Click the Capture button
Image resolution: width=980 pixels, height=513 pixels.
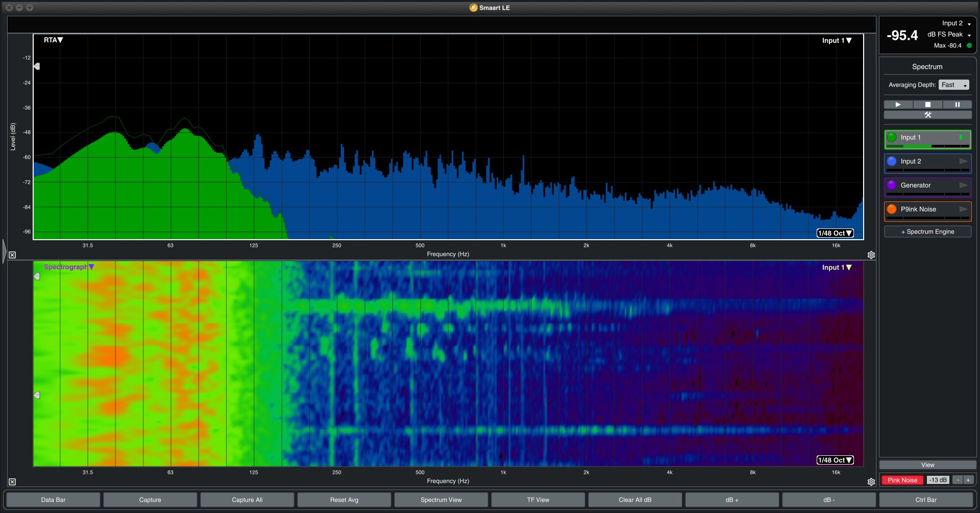[x=150, y=500]
